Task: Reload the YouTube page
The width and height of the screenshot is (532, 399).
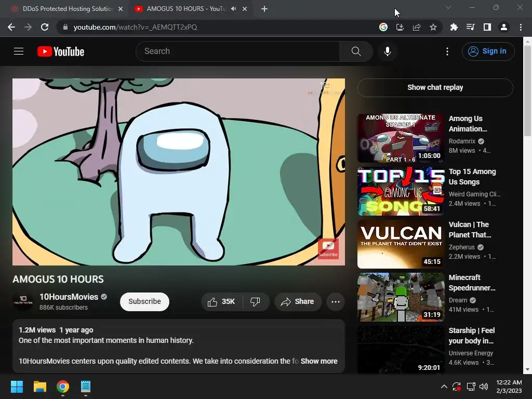Action: click(45, 27)
